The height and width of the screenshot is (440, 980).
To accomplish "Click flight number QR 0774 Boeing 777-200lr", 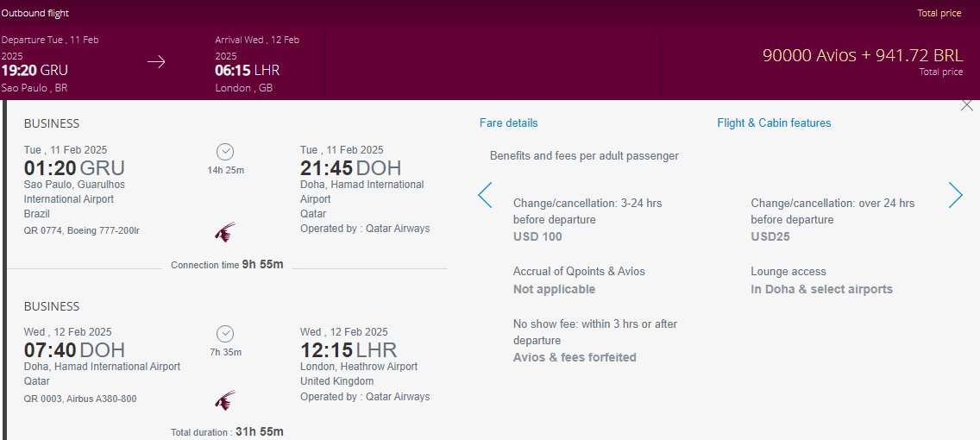I will [82, 230].
